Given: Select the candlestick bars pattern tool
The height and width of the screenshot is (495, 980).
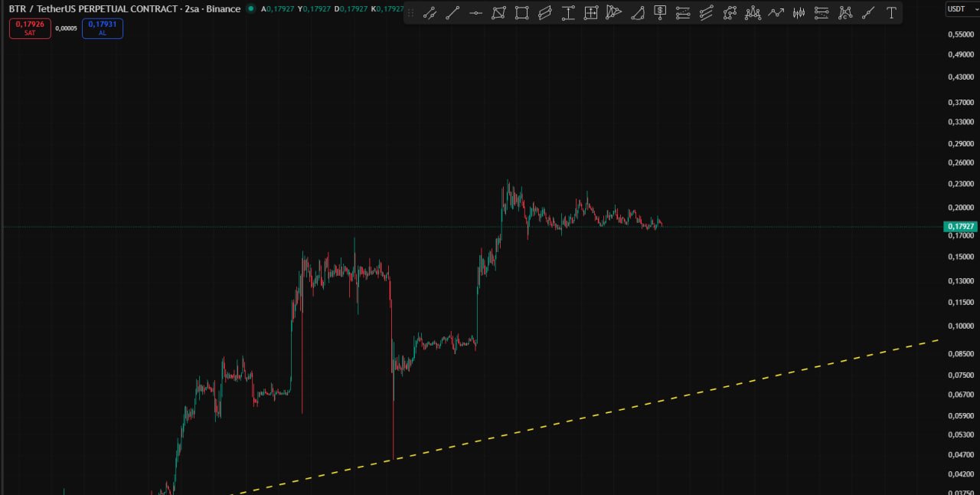Looking at the screenshot, I should click(x=799, y=13).
